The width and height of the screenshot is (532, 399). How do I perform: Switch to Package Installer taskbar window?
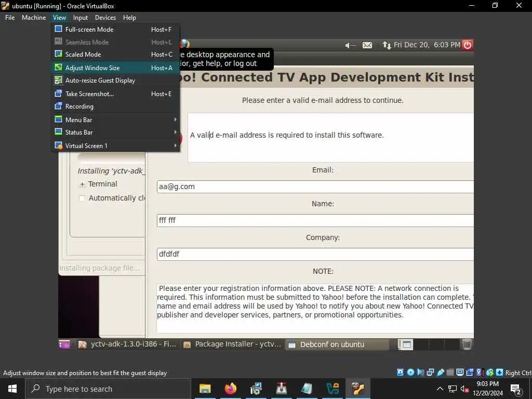click(x=232, y=344)
